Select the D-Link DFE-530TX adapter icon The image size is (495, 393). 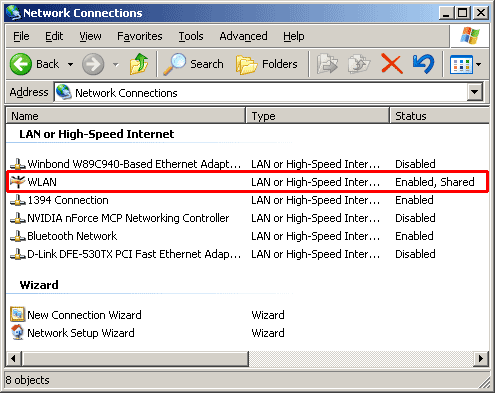18,254
